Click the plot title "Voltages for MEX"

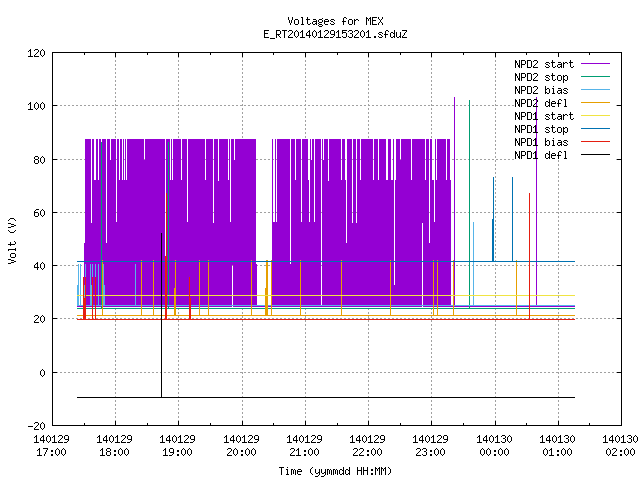pyautogui.click(x=335, y=21)
